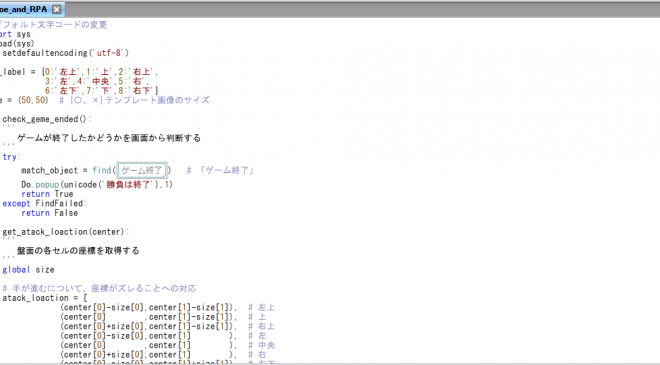Place cursor on check_geme_ended() definition

coord(46,119)
